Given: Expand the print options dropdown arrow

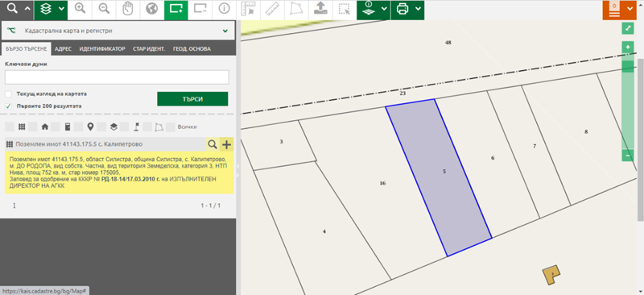Looking at the screenshot, I should coord(418,9).
